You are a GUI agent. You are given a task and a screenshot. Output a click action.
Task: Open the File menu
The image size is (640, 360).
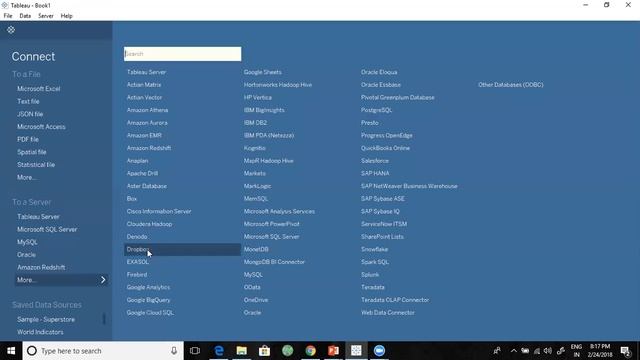click(x=8, y=16)
